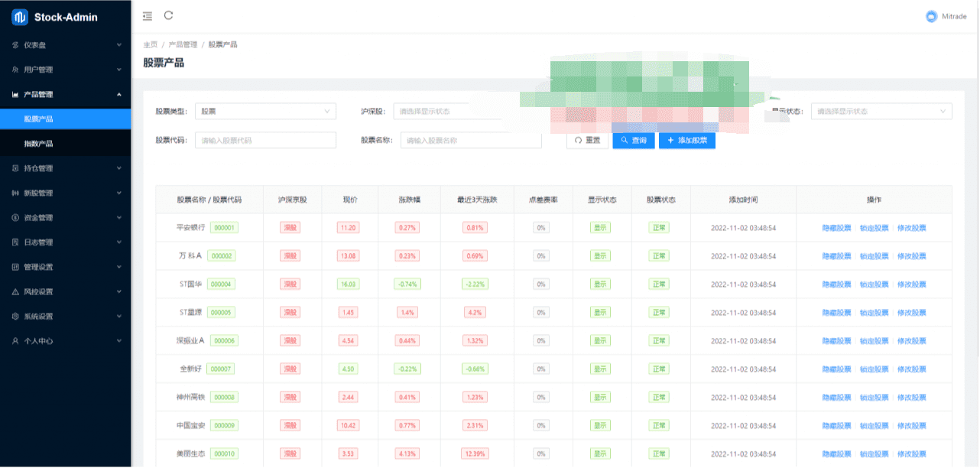Screen dimensions: 980x468
Task: Hide the 平安银行 stock via 隐藏股票
Action: tap(836, 228)
